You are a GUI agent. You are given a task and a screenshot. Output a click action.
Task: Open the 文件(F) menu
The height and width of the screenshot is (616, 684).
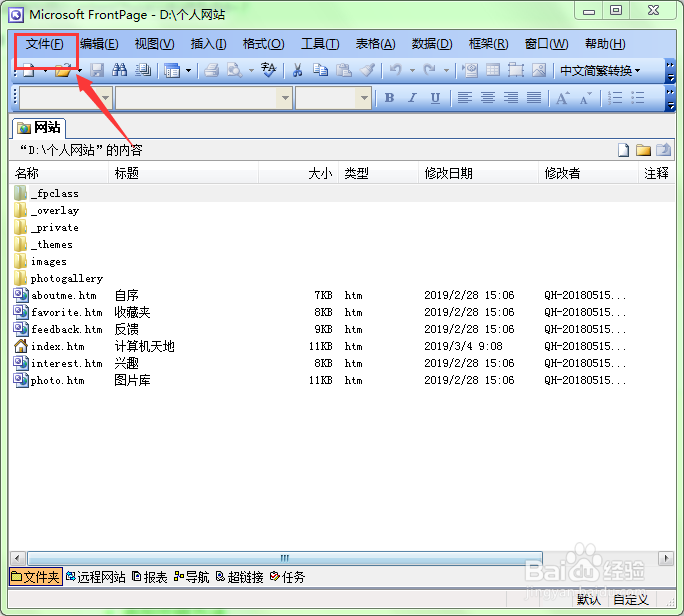pos(44,44)
